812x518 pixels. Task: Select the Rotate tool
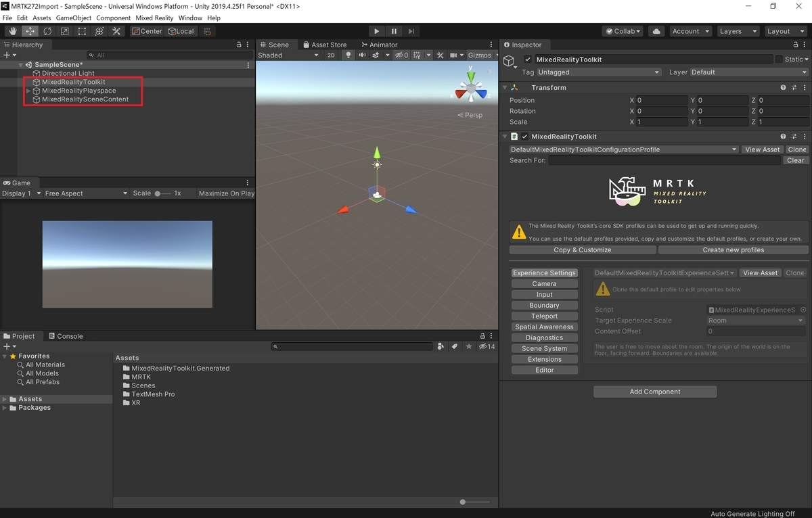tap(47, 31)
